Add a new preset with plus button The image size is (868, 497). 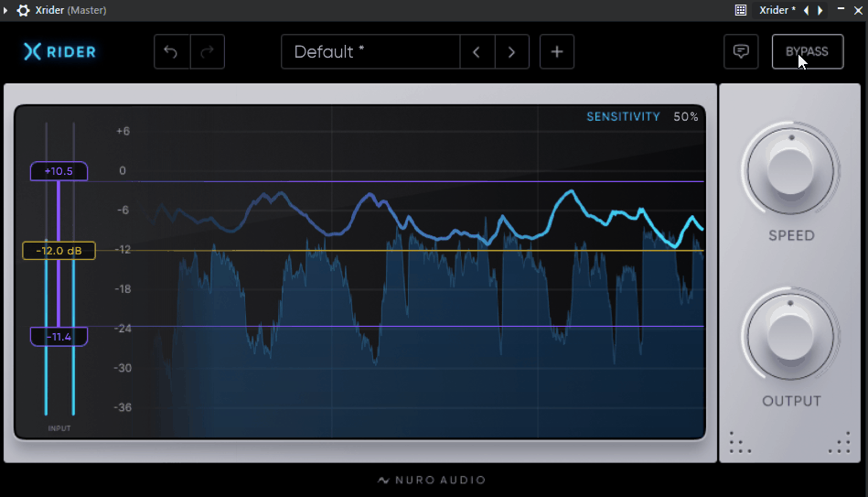tap(557, 51)
